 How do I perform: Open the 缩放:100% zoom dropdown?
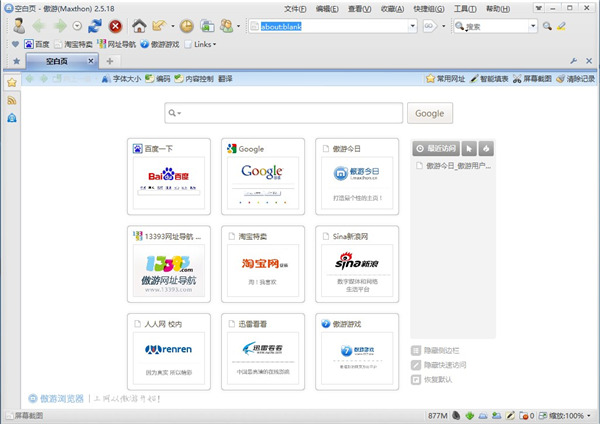click(x=564, y=416)
